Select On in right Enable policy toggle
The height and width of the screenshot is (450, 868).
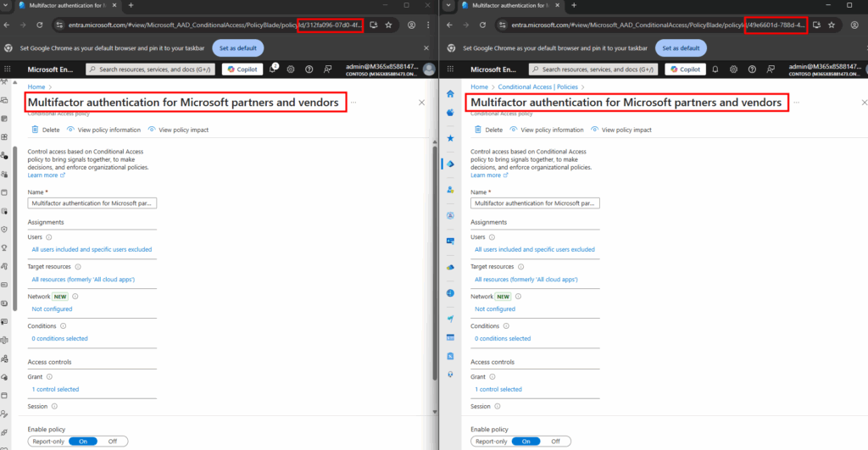tap(526, 441)
